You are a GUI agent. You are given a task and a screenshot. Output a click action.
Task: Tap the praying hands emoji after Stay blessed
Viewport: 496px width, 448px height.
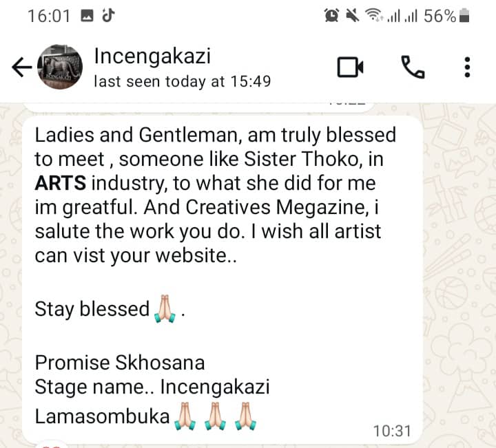coord(165,309)
